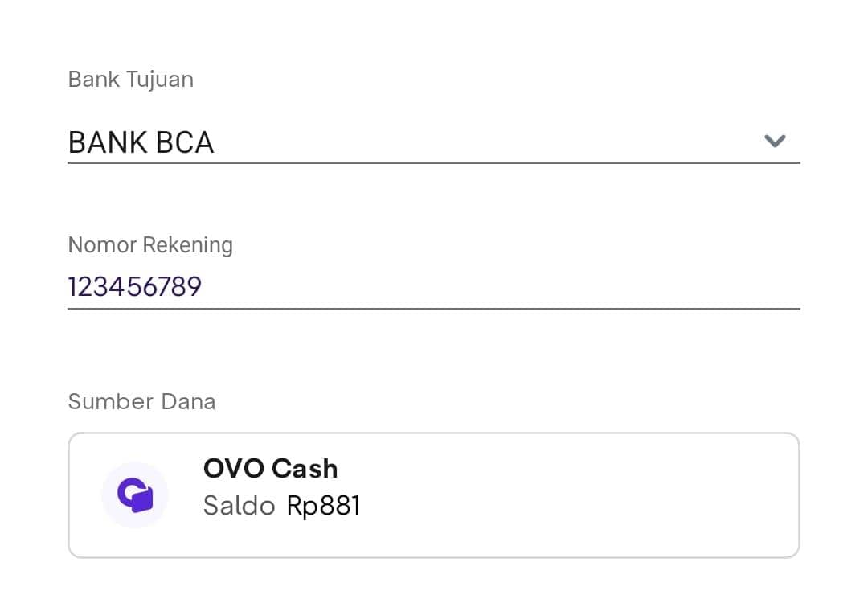Tap the OVO Cash title text
Viewport: 868px width, 591px height.
pyautogui.click(x=270, y=468)
